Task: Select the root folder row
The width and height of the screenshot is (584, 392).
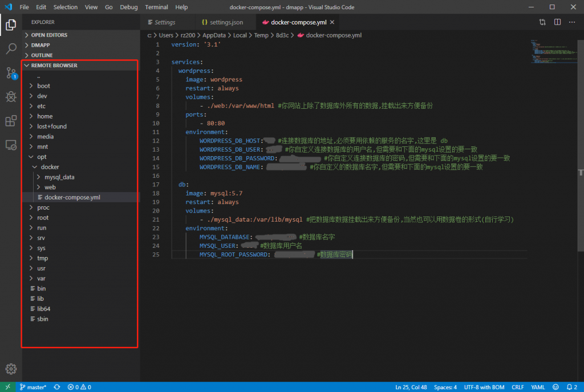Action: [81, 218]
